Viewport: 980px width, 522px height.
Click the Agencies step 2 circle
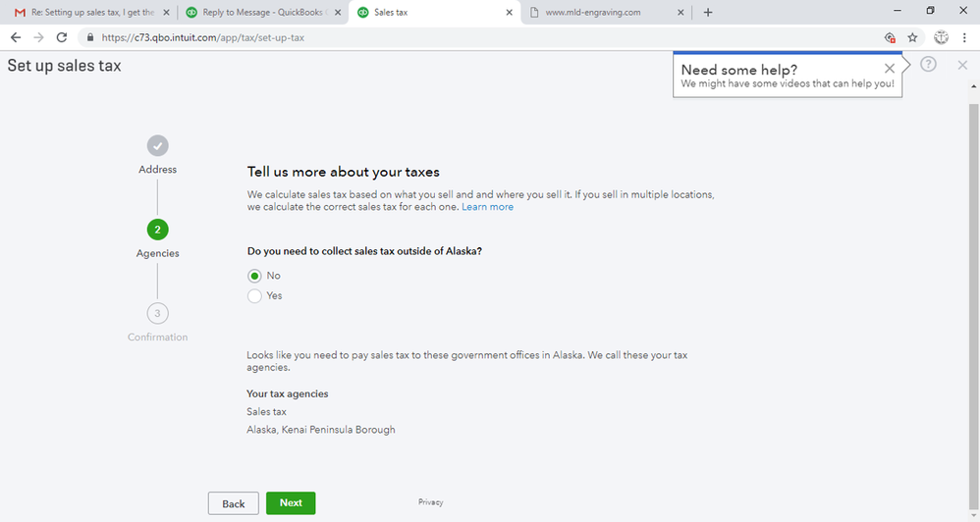pos(157,230)
